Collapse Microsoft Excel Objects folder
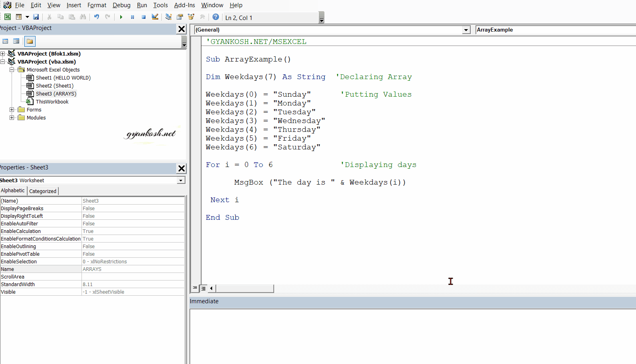Viewport: 636px width, 364px height. point(12,70)
